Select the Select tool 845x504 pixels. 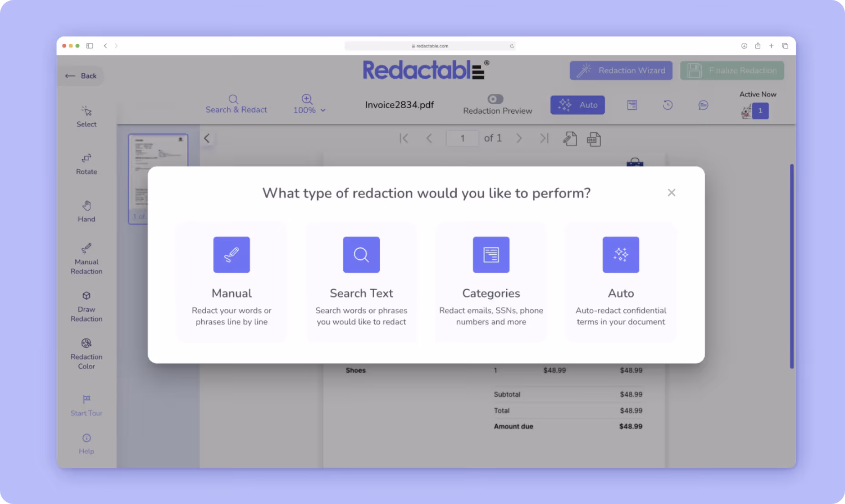(86, 116)
